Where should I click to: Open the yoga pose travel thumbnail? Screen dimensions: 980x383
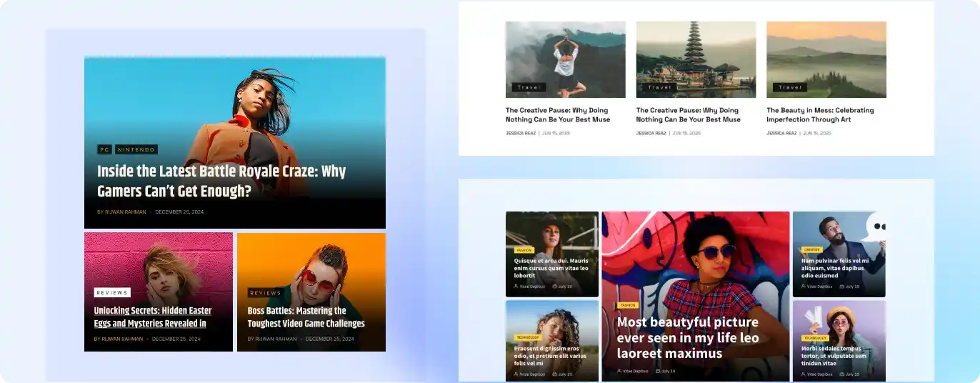tap(565, 59)
